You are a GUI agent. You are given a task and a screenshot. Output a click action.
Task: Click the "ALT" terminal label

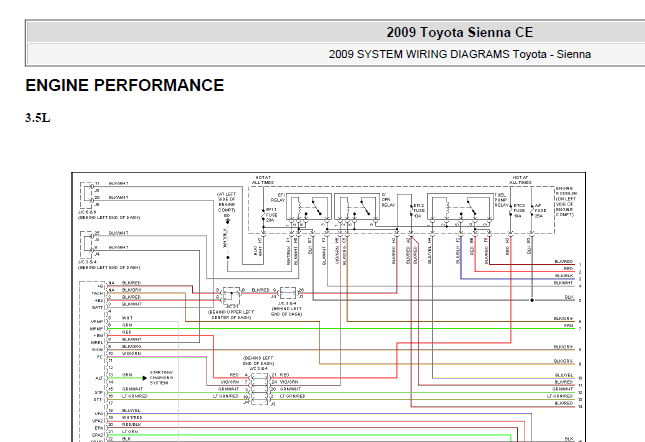[x=99, y=378]
